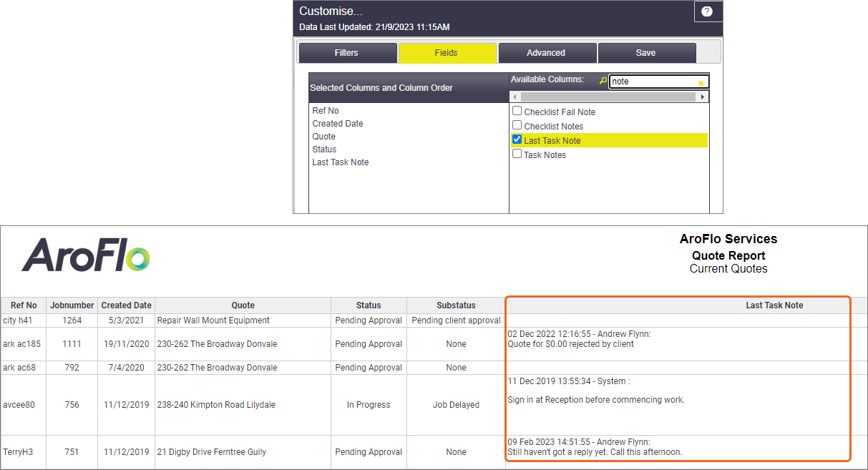
Task: Tick the Task Notes checkbox
Action: pyautogui.click(x=517, y=154)
